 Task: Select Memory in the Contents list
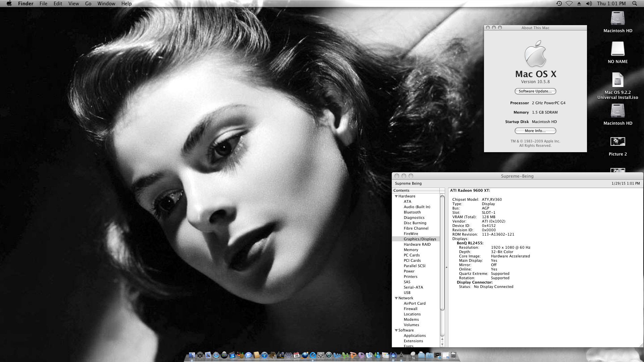pos(411,250)
